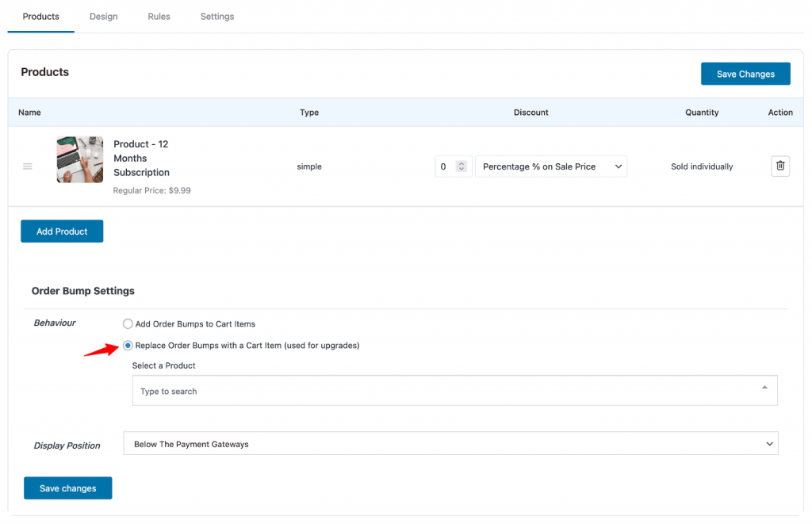This screenshot has height=524, width=812.
Task: Select Add Order Bumps to Cart Items
Action: point(128,323)
